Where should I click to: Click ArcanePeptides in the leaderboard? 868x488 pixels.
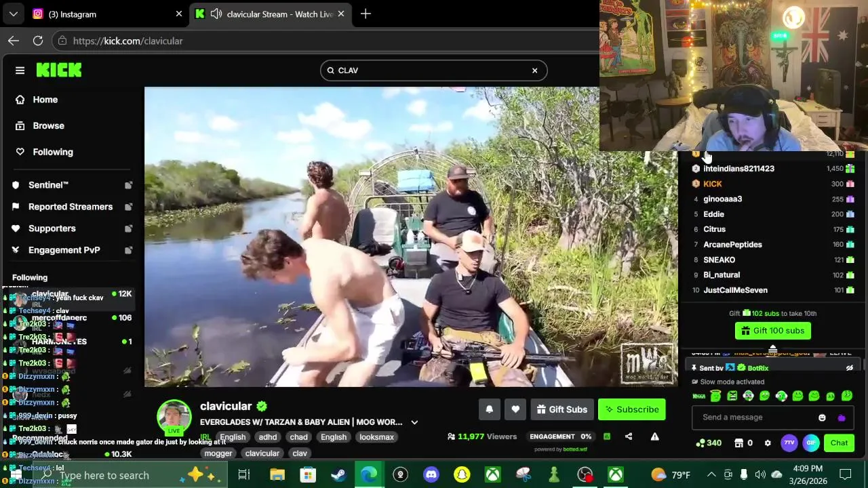tap(732, 245)
